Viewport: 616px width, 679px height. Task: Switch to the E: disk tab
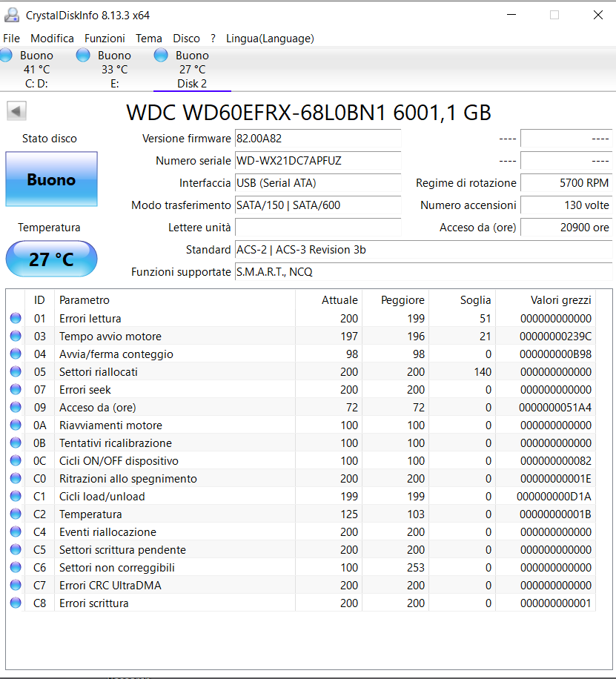[x=114, y=69]
